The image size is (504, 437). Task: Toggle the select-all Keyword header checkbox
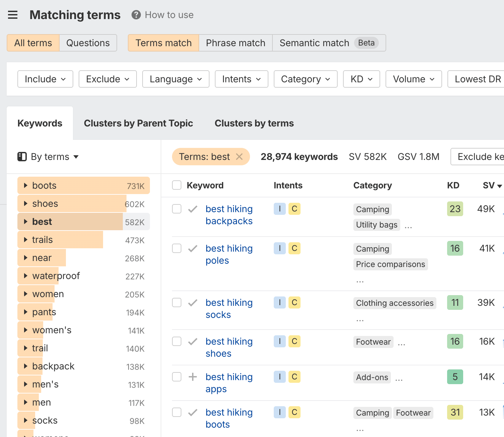(x=177, y=185)
